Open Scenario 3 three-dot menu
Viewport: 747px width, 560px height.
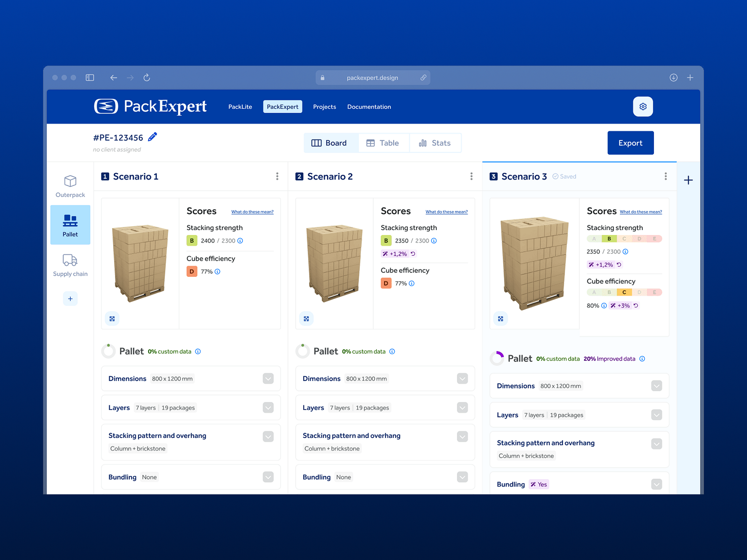[x=666, y=177]
